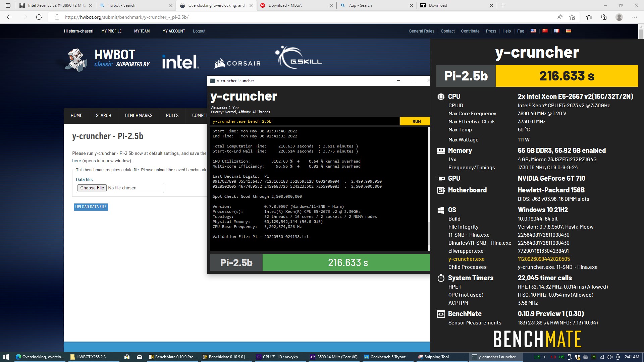Switch to the Intel Xeon E5 v2 tab
Screen dimensions: 644x362
56,5
